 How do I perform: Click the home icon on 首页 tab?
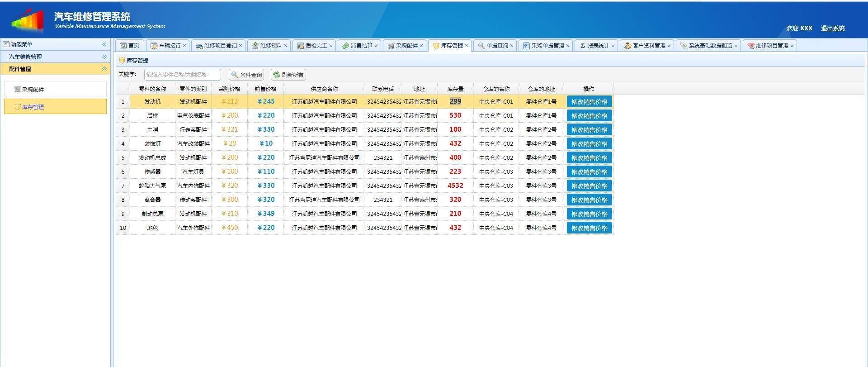click(123, 46)
